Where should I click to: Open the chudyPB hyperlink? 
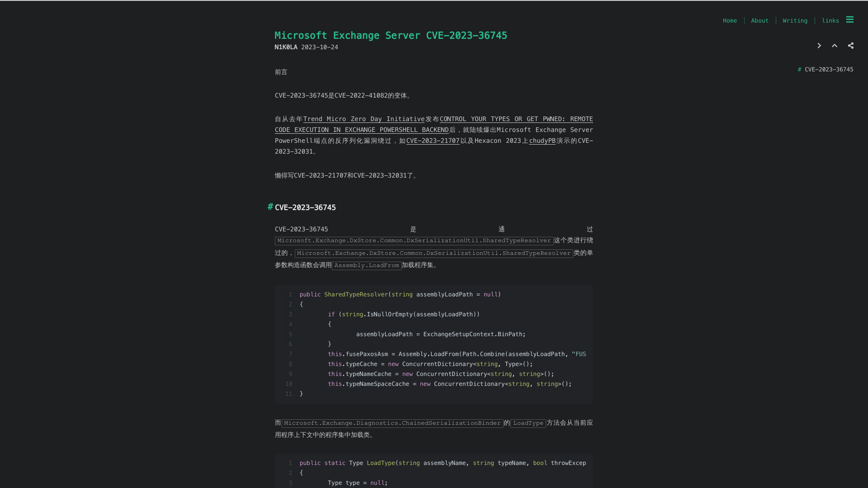pyautogui.click(x=542, y=141)
